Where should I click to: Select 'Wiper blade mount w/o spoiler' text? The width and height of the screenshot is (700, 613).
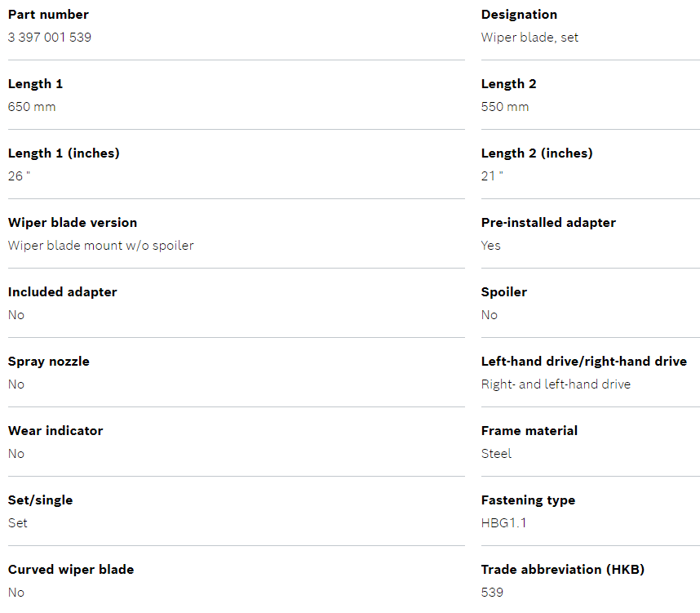click(100, 246)
